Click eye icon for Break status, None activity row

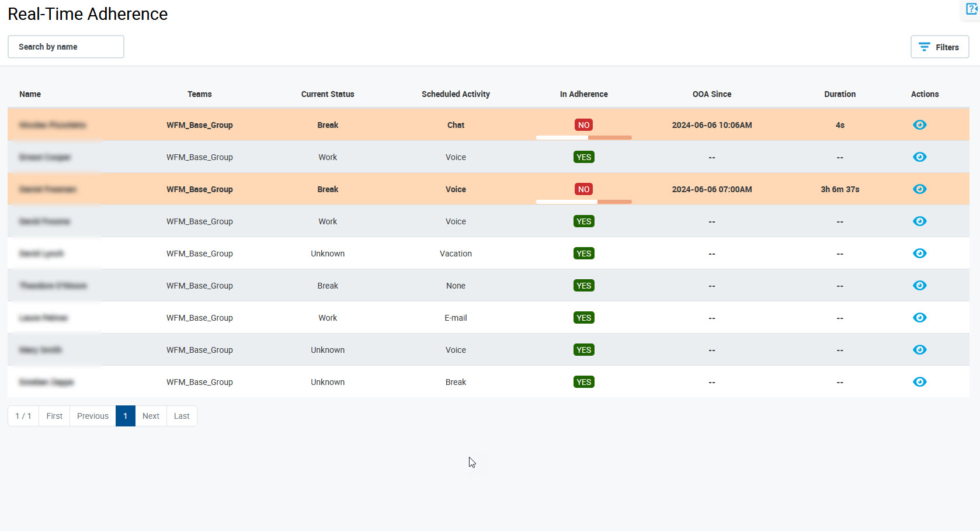point(919,286)
